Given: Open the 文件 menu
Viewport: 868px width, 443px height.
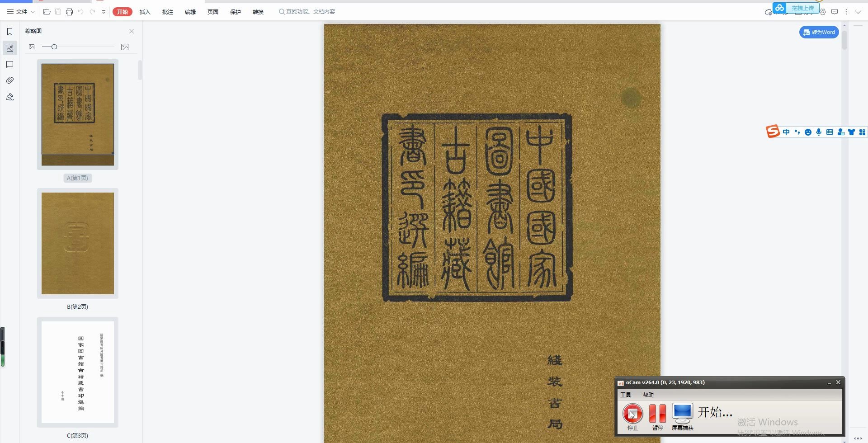Looking at the screenshot, I should [x=21, y=12].
